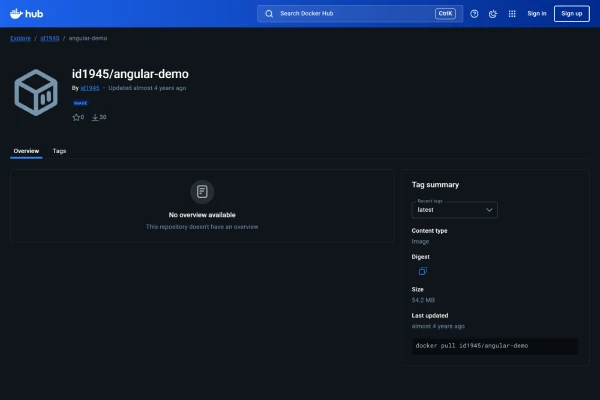
Task: Click the 'almost 4 years ago' Last updated value
Action: 438,326
